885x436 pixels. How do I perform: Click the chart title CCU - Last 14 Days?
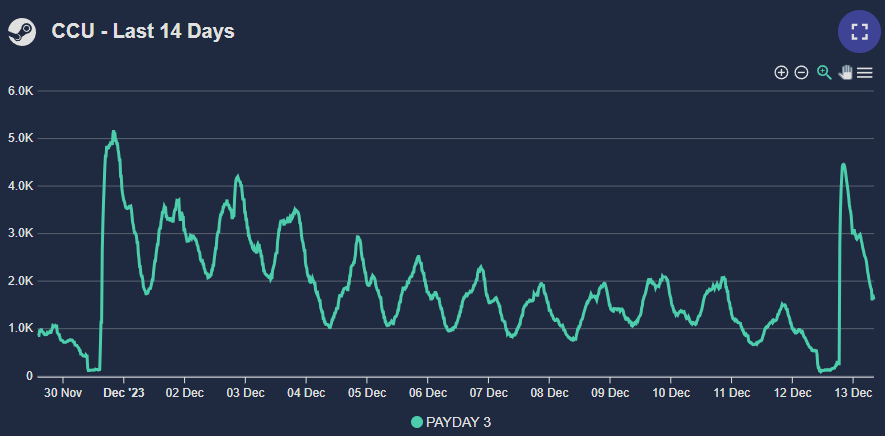click(x=143, y=31)
